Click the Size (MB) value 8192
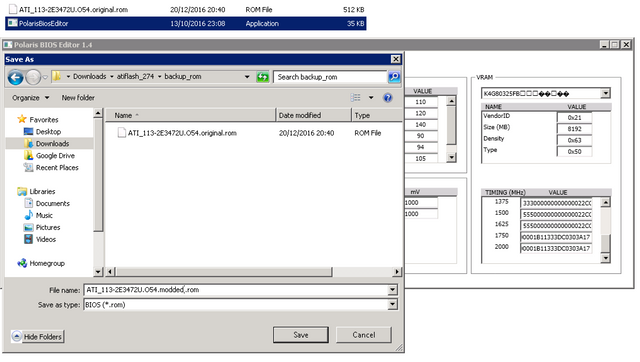Viewport: 640px width, 362px height. pos(574,129)
